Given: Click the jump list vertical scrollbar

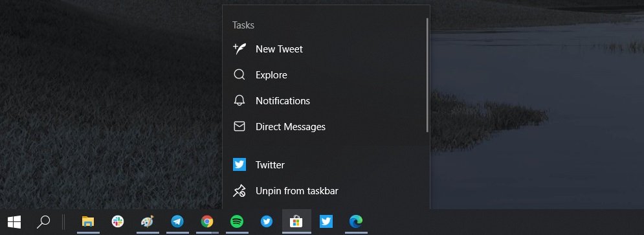Looking at the screenshot, I should click(x=428, y=75).
